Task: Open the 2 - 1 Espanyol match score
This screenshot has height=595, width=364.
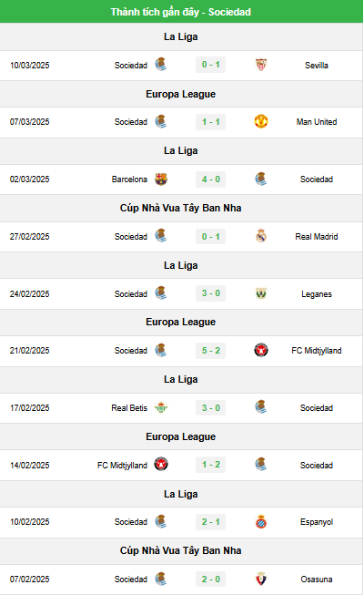Action: tap(210, 522)
